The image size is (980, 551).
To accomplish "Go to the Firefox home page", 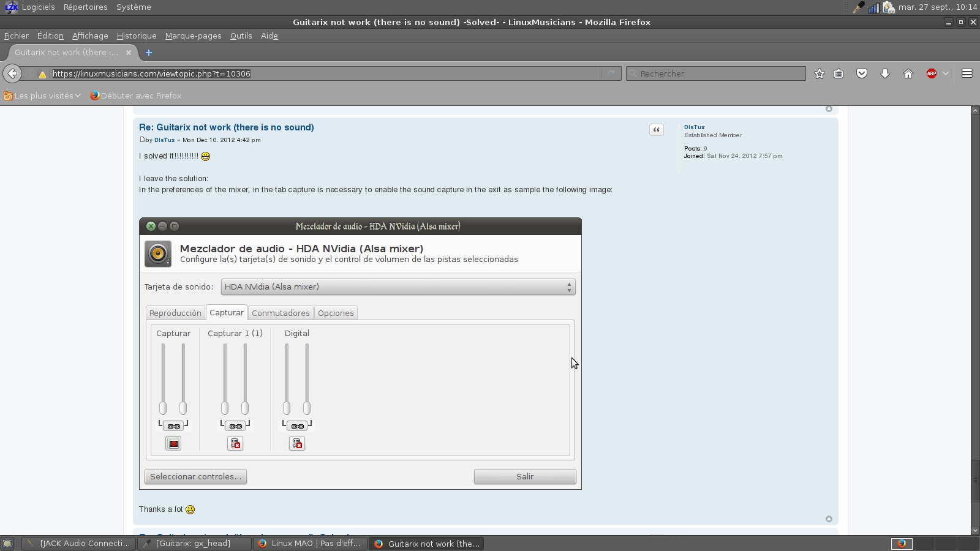I will pos(908,73).
